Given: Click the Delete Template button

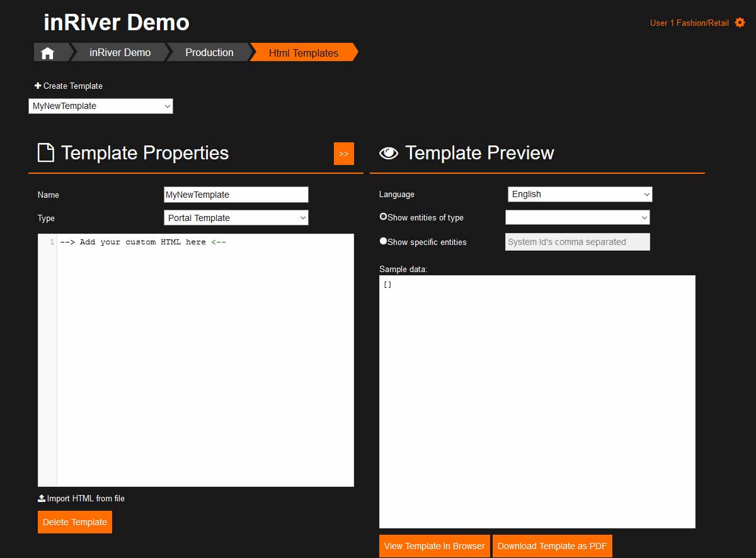Looking at the screenshot, I should pyautogui.click(x=75, y=522).
